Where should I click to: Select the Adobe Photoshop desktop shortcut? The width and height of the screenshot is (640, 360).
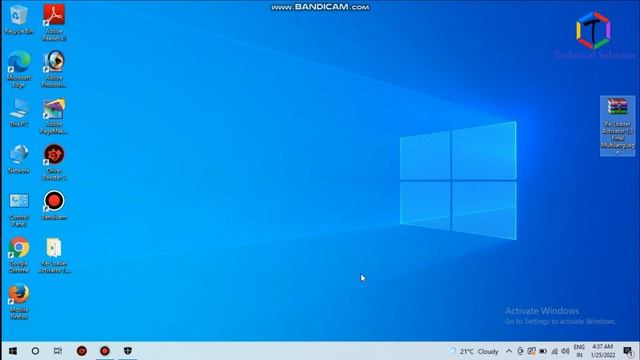point(54,69)
